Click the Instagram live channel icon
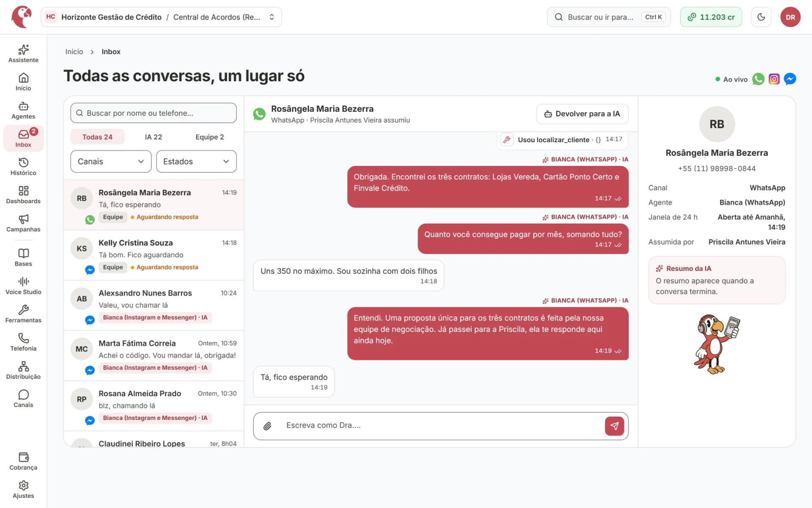812x508 pixels. tap(774, 79)
